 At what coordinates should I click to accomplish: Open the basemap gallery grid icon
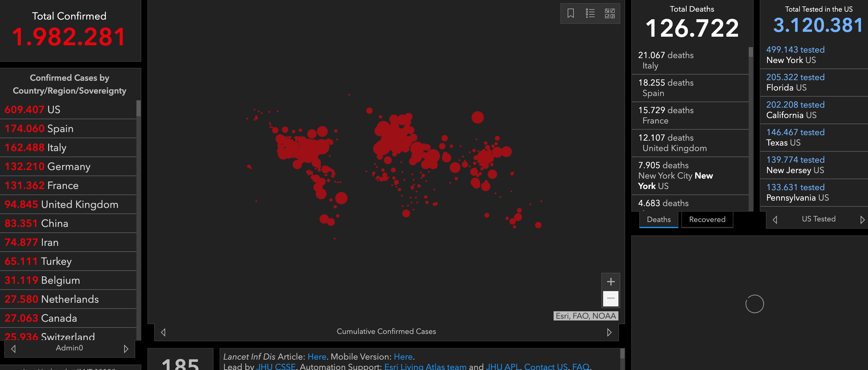(610, 13)
